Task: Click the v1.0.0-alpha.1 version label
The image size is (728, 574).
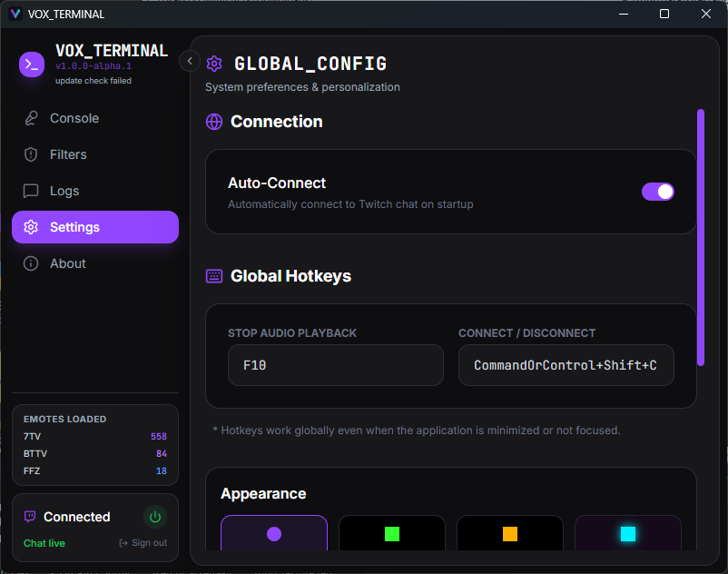Action: click(93, 66)
